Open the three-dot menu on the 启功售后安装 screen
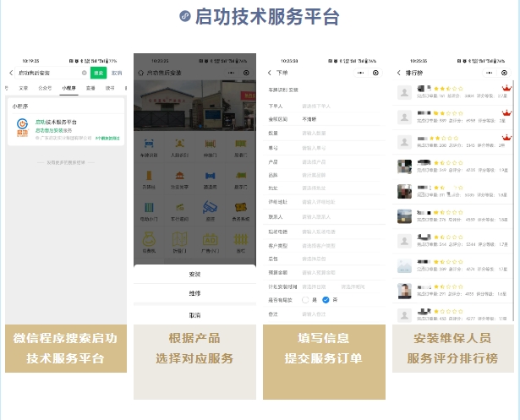This screenshot has height=420, width=520. point(231,73)
